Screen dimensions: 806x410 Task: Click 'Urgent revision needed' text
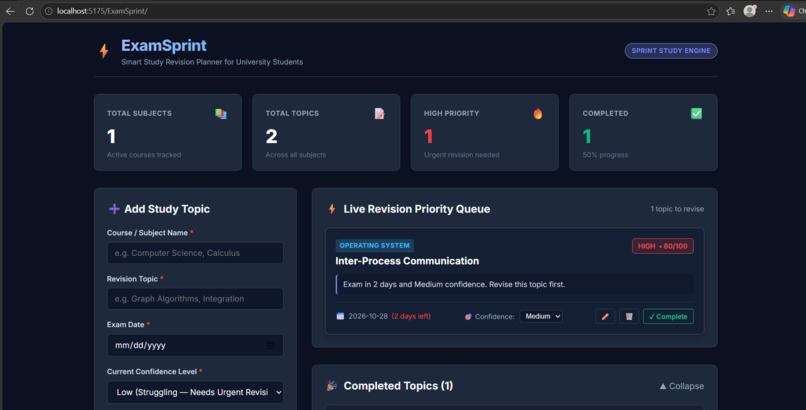click(x=462, y=155)
